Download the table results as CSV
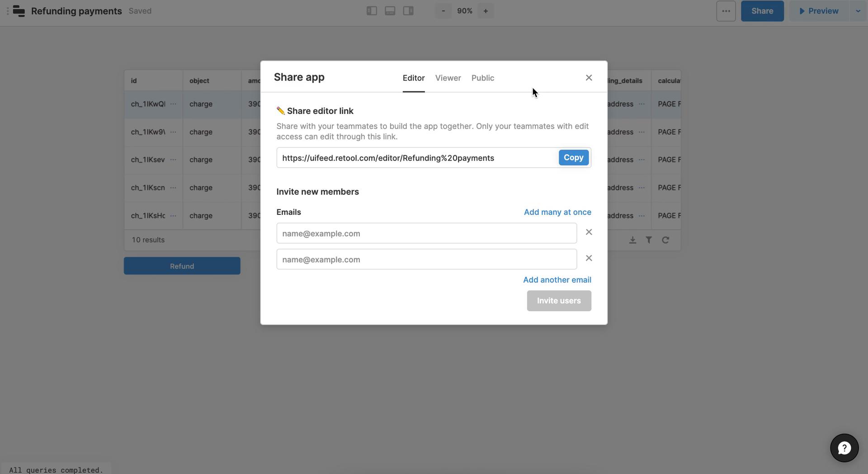Viewport: 868px width, 474px height. pos(632,240)
